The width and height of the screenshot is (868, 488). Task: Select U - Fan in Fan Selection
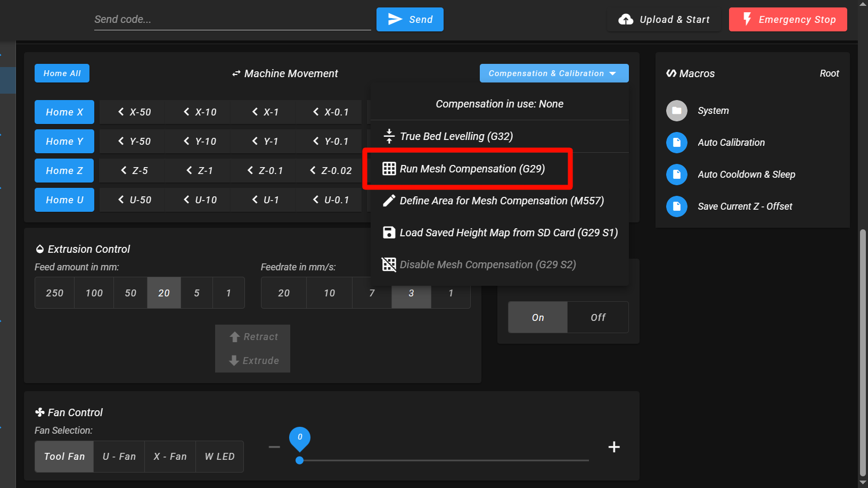[x=119, y=457]
